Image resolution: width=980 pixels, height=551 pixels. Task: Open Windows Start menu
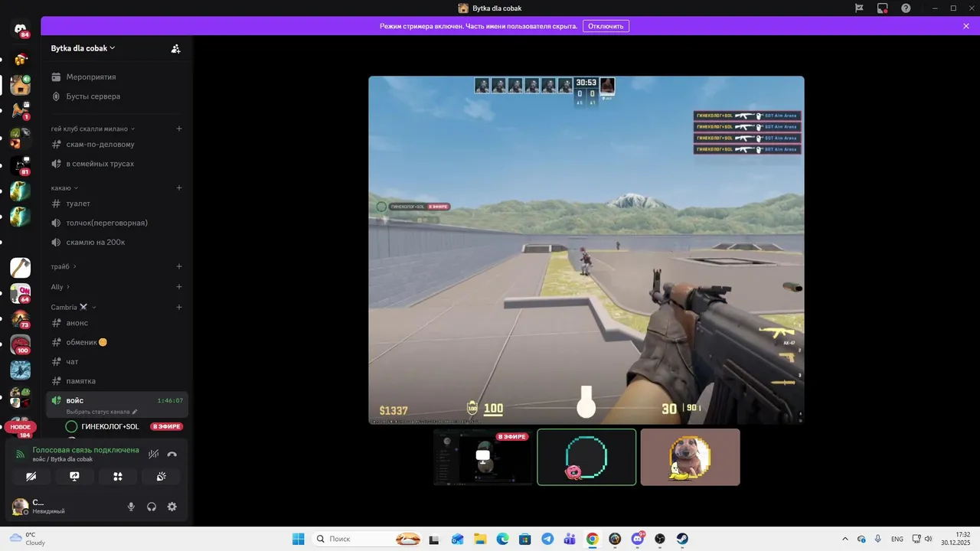click(299, 539)
